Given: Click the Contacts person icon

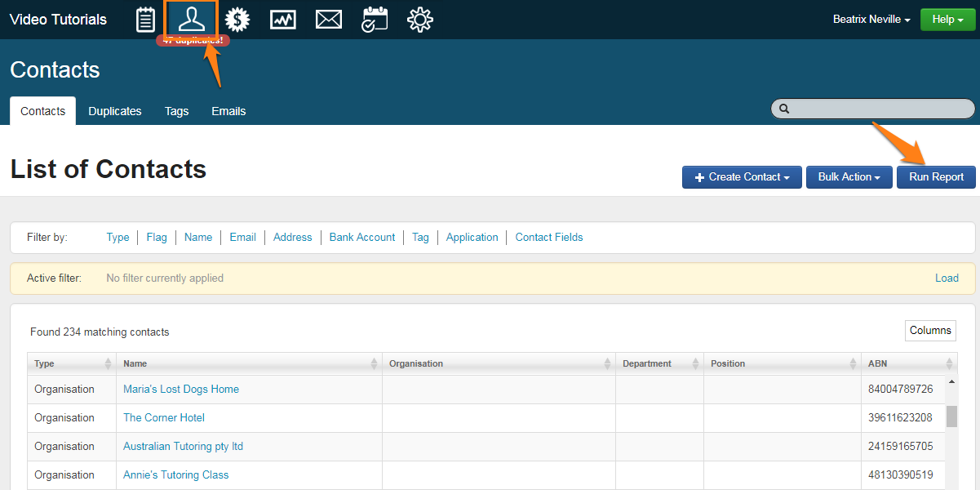Looking at the screenshot, I should [191, 19].
